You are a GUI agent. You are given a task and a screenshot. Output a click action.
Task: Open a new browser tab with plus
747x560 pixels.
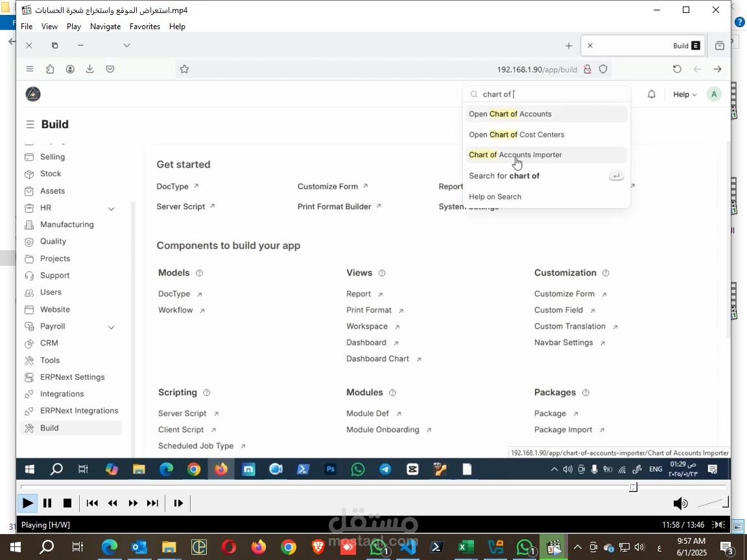[x=568, y=46]
